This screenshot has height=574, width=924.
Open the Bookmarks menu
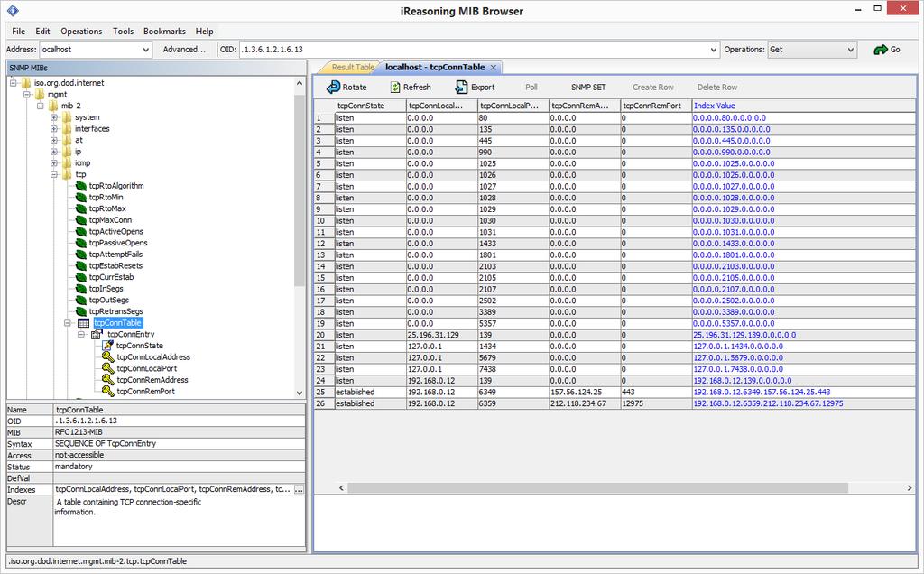tap(164, 32)
